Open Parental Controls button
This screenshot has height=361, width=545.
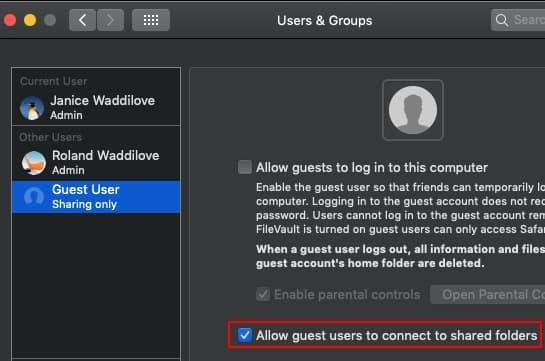point(488,295)
